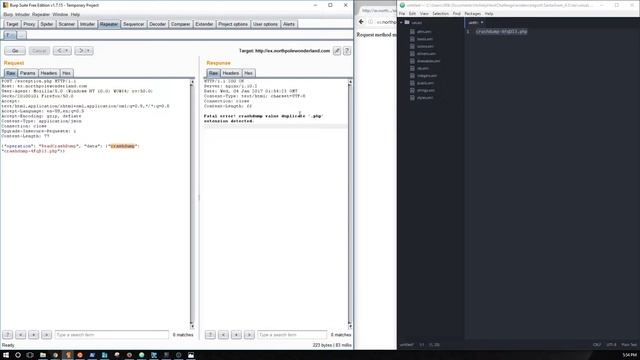Open the Atom Packages menu

tap(473, 13)
